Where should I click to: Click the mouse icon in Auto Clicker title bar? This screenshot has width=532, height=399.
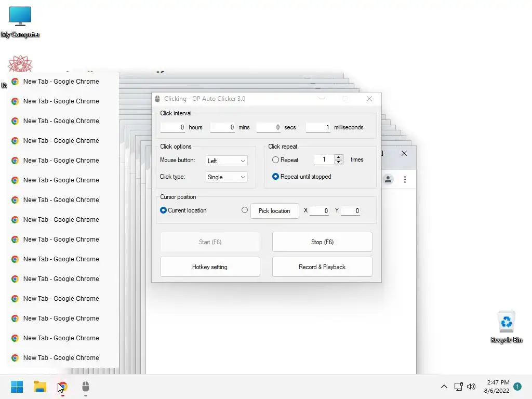[x=157, y=99]
